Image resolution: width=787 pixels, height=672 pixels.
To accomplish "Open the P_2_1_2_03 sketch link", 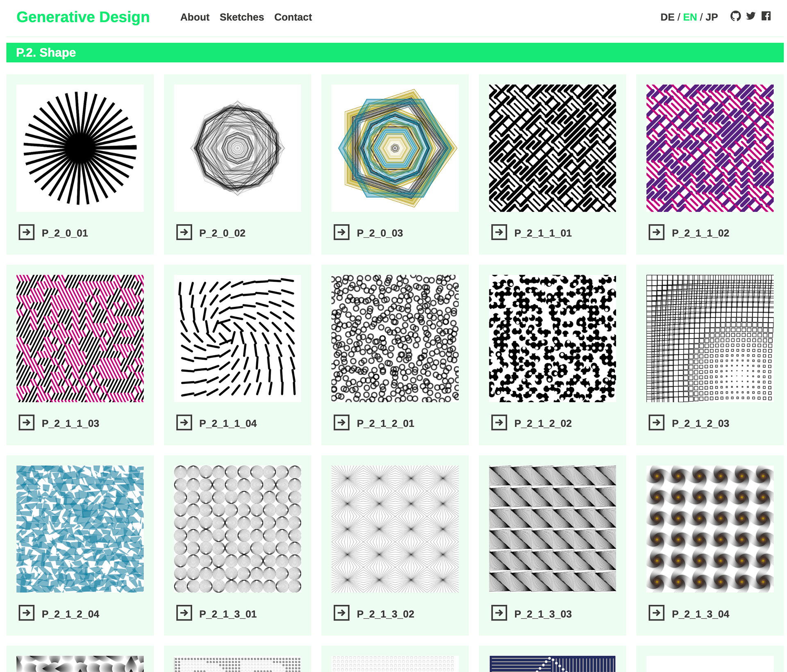I will [x=701, y=423].
